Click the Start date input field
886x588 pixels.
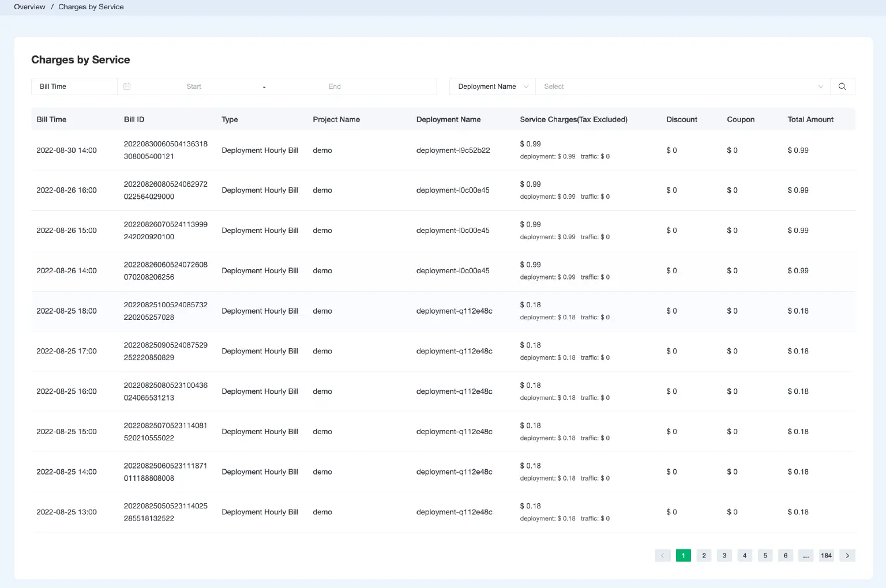[x=194, y=86]
